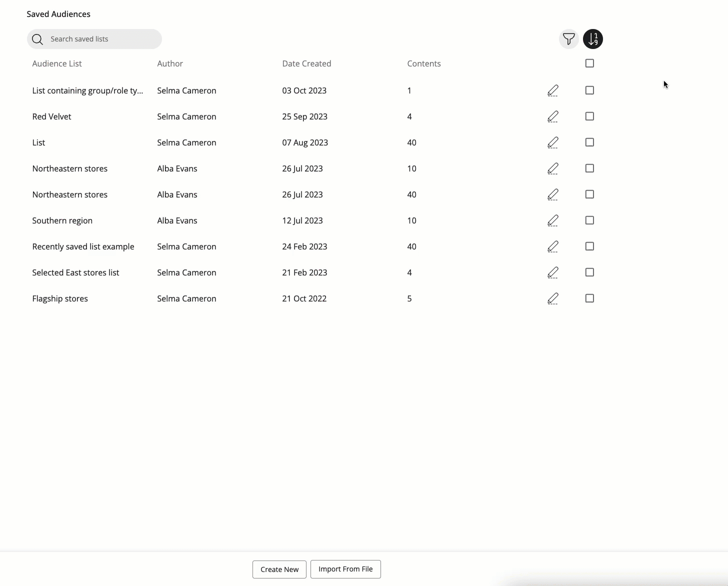Edit the List containing group/role list
Image resolution: width=728 pixels, height=586 pixels.
click(552, 90)
